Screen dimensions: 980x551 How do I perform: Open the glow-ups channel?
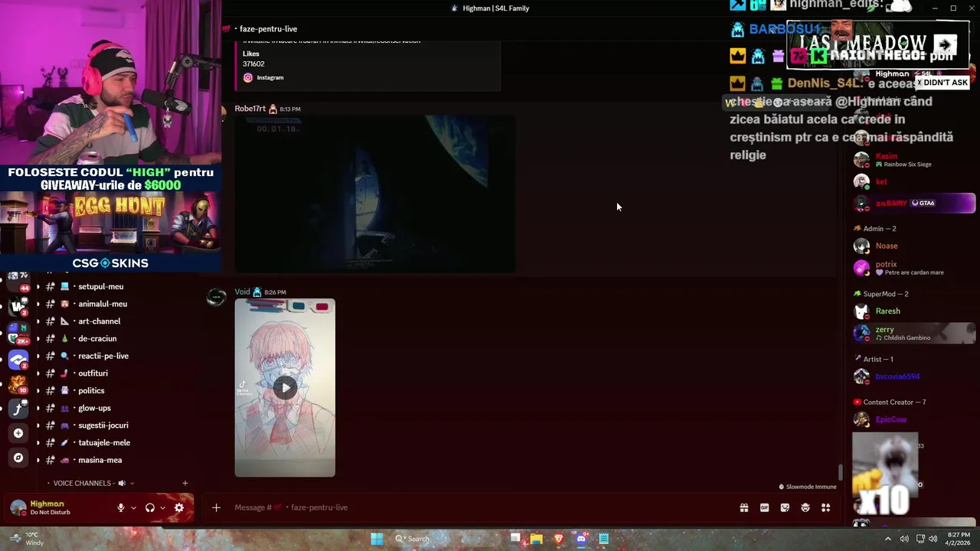point(94,408)
